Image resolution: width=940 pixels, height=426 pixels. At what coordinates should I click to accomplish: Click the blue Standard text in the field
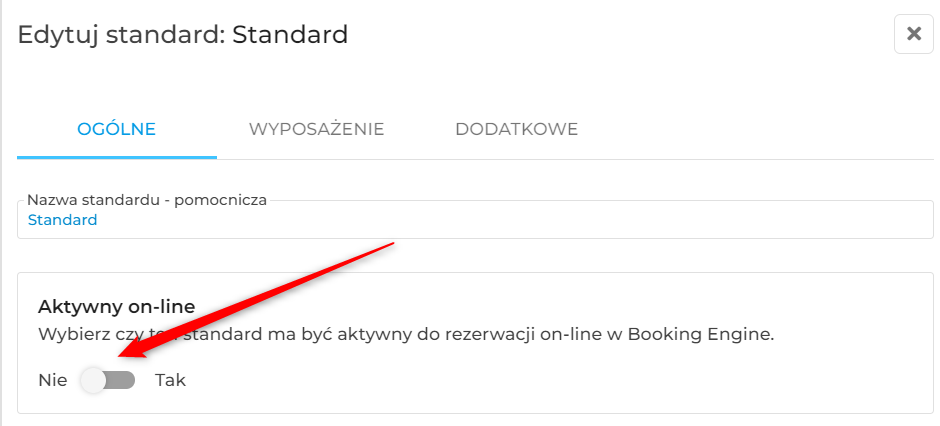62,220
